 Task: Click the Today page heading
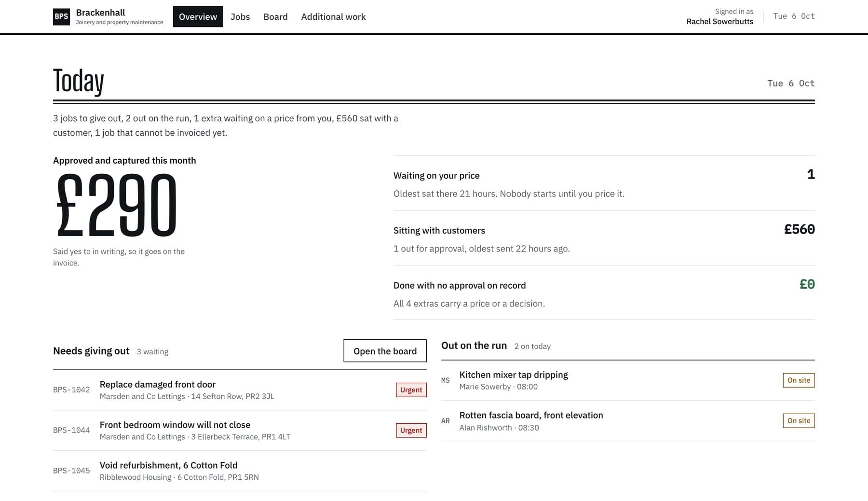coord(79,81)
